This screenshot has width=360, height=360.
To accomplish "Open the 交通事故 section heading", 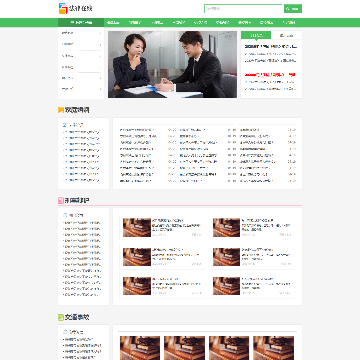I will tap(77, 317).
